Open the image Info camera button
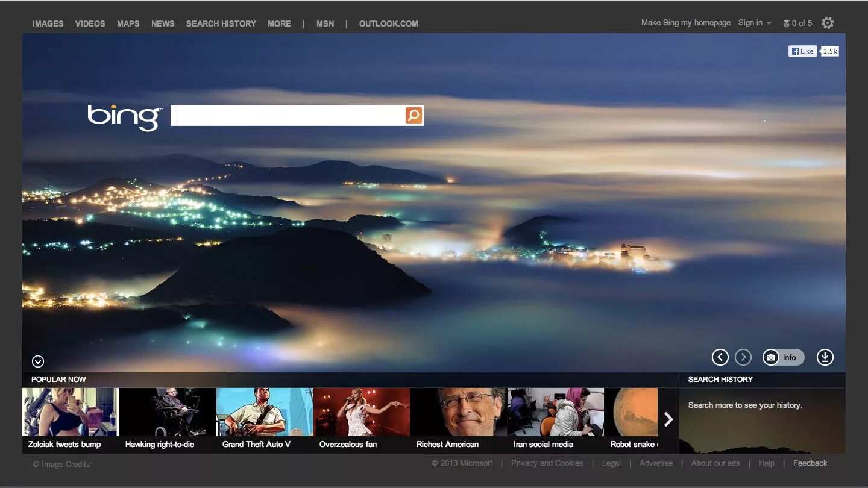The height and width of the screenshot is (488, 868). click(x=783, y=357)
